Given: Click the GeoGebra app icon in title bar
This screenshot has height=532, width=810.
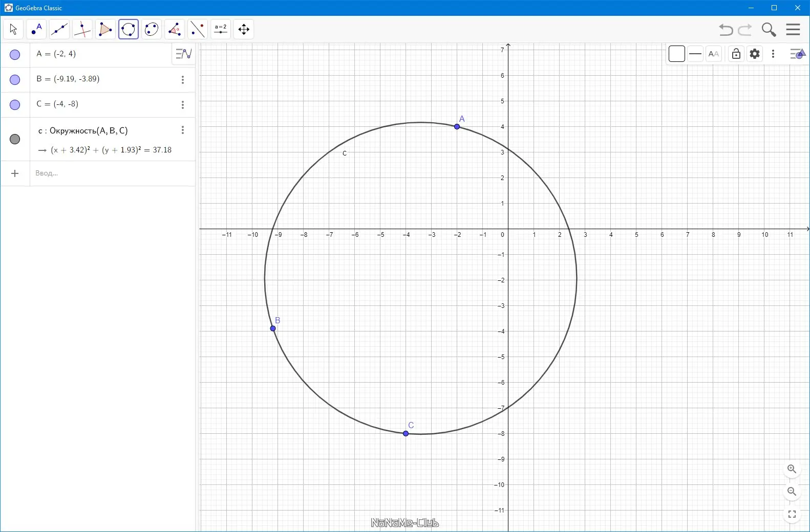Looking at the screenshot, I should (8, 8).
